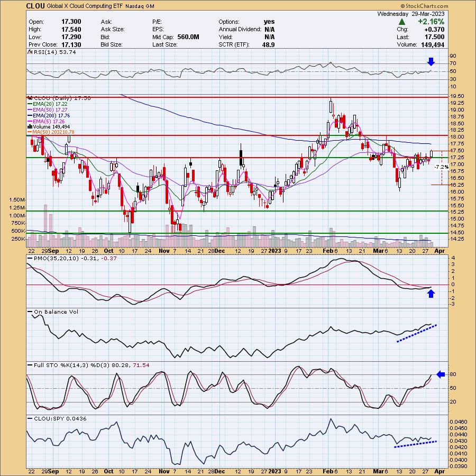Click the Chg value +0.370
The width and height of the screenshot is (476, 476).
434,30
